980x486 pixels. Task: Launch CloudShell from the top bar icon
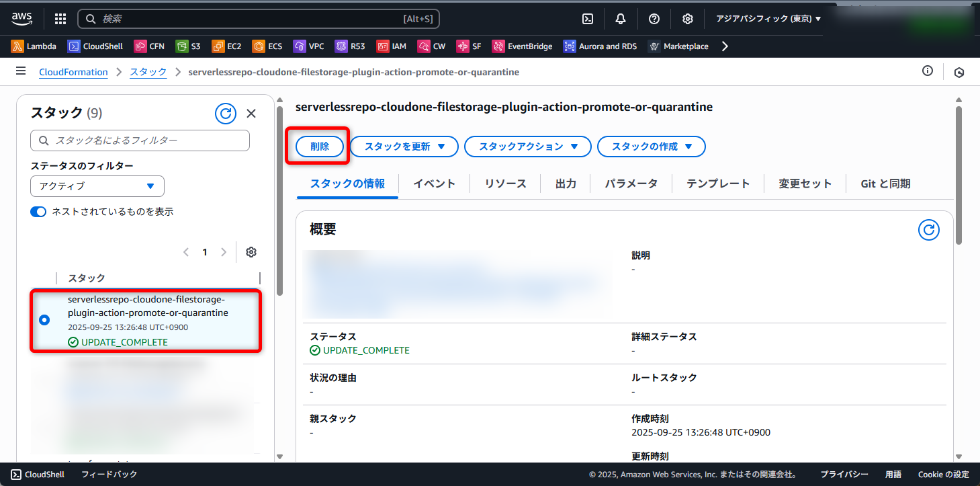588,19
